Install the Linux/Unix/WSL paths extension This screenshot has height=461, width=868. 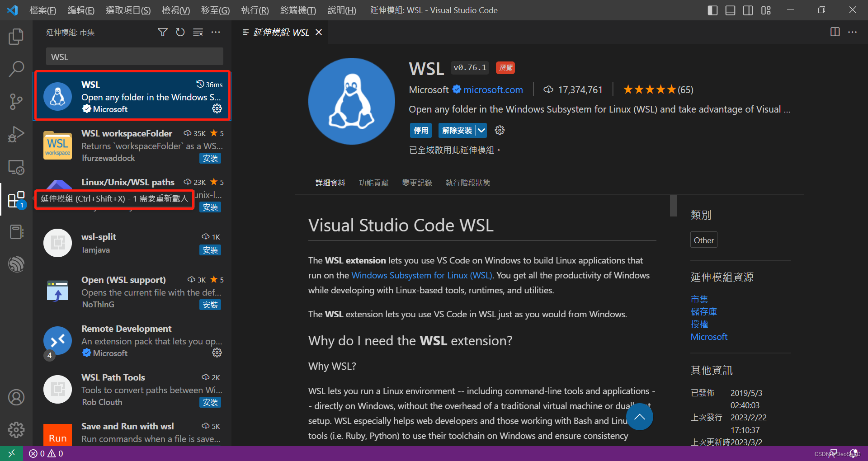point(210,207)
